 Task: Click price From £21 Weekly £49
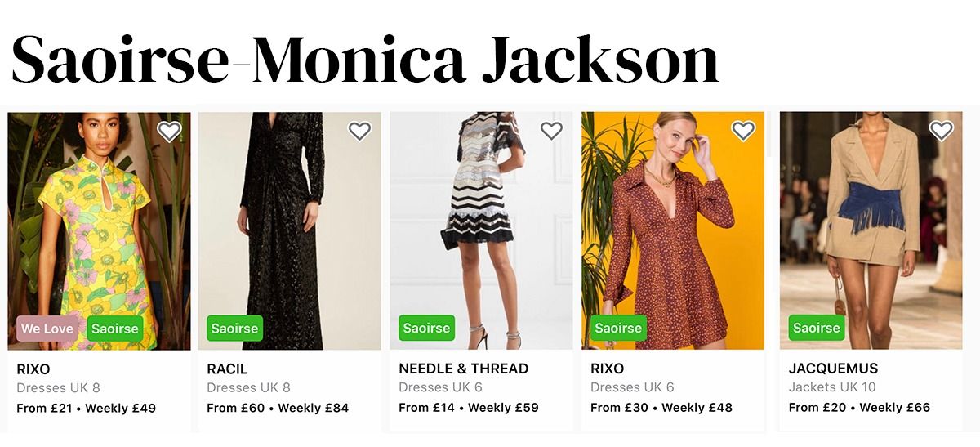pos(86,408)
